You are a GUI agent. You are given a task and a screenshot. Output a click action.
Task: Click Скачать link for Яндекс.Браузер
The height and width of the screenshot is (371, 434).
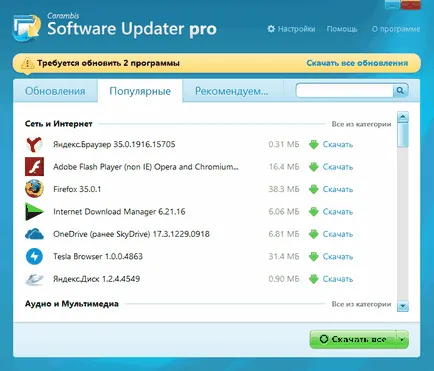(338, 145)
